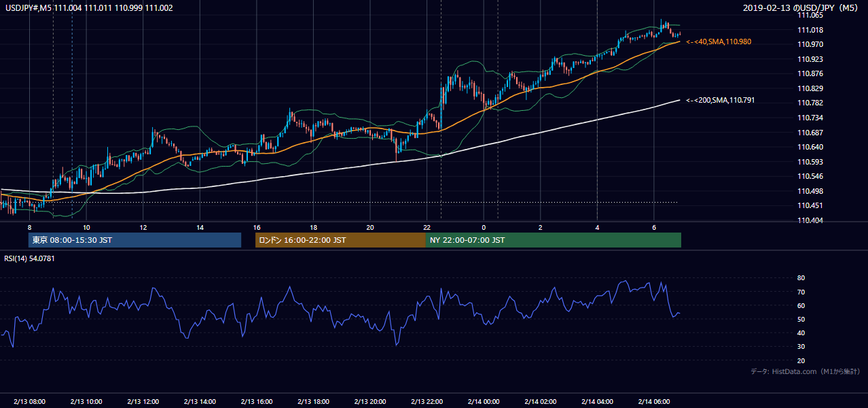
Task: Click the ロンドン 16:00-22:00 JST session bar
Action: click(x=340, y=240)
